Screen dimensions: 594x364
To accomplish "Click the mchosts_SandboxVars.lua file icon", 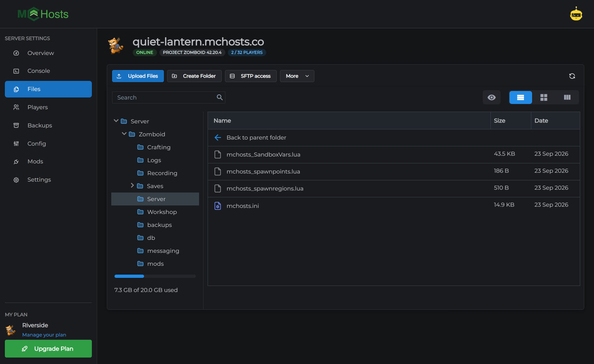I will point(218,154).
